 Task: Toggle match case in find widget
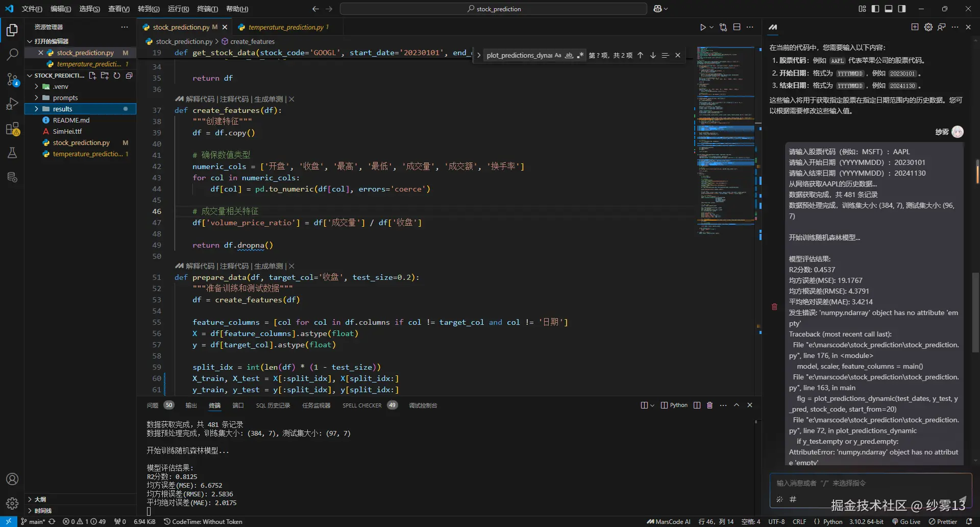click(558, 55)
